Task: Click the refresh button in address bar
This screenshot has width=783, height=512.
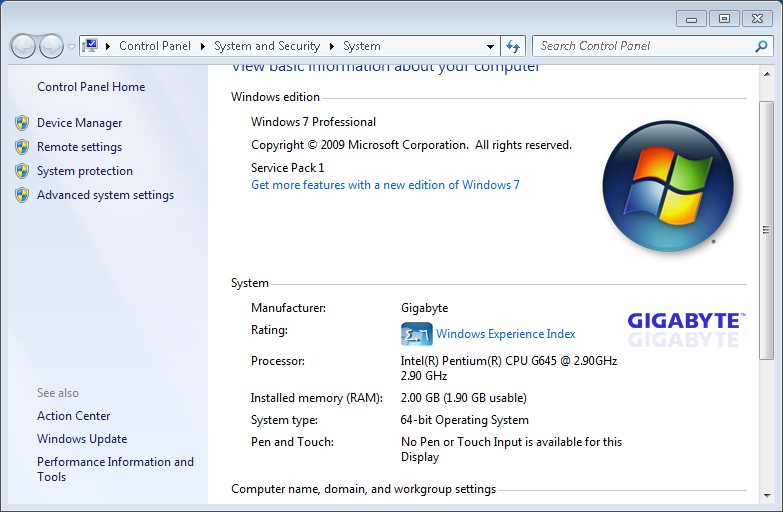Action: [x=513, y=46]
